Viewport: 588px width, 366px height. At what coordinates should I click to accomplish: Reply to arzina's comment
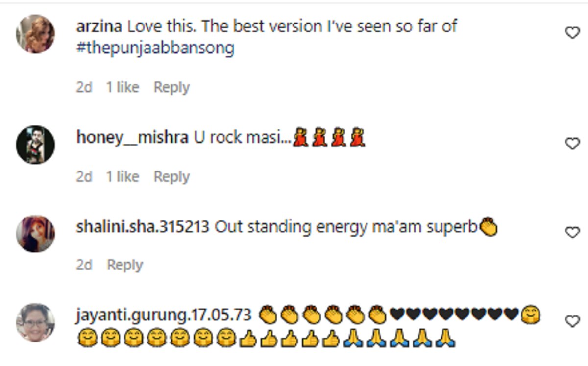(x=171, y=87)
